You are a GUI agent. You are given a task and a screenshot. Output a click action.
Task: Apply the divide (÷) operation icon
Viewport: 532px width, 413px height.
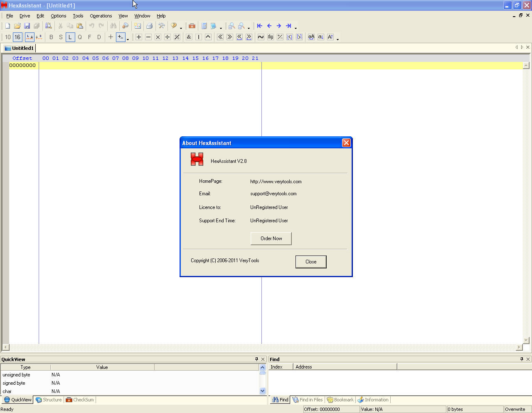tap(167, 37)
